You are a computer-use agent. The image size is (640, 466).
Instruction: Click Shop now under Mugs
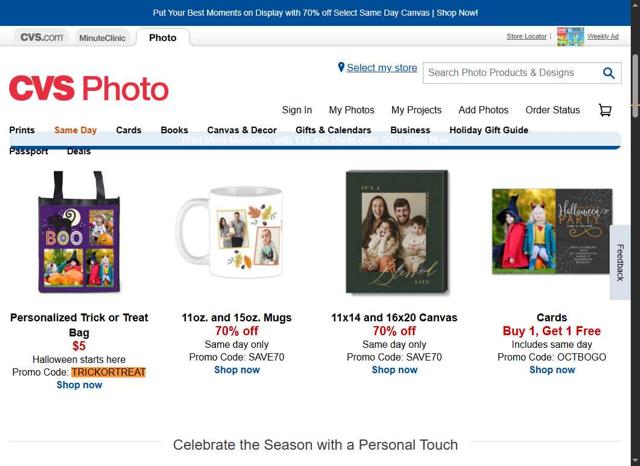pos(237,370)
